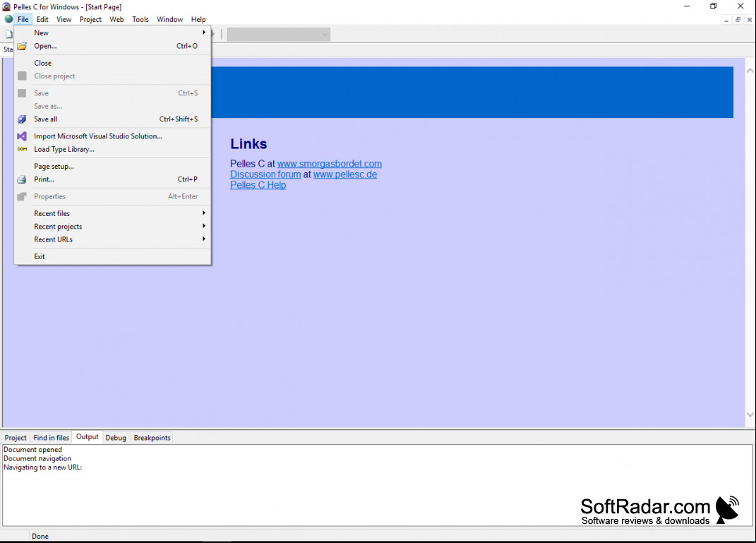Select Print... from the File menu
Image resolution: width=756 pixels, height=543 pixels.
click(113, 179)
